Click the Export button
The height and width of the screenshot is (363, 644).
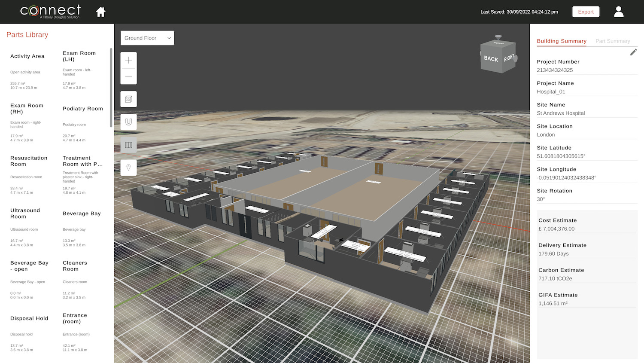586,12
